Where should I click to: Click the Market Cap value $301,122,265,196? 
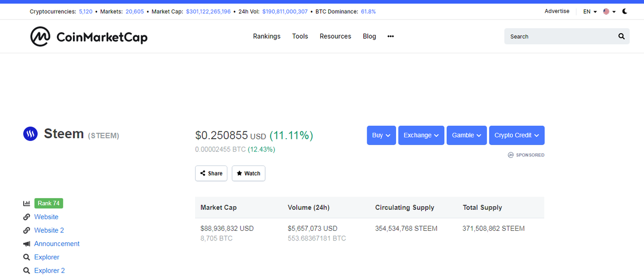click(x=208, y=11)
